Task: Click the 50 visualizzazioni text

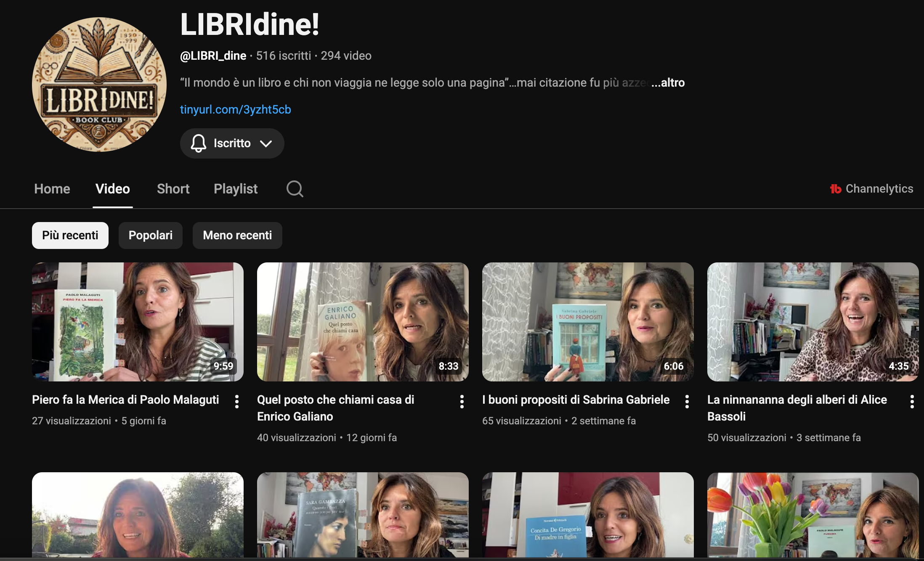Action: click(x=747, y=438)
